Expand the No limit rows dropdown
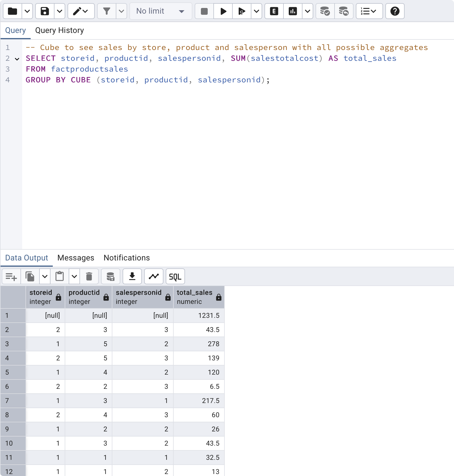Viewport: 454px width, 476px height. tap(161, 11)
